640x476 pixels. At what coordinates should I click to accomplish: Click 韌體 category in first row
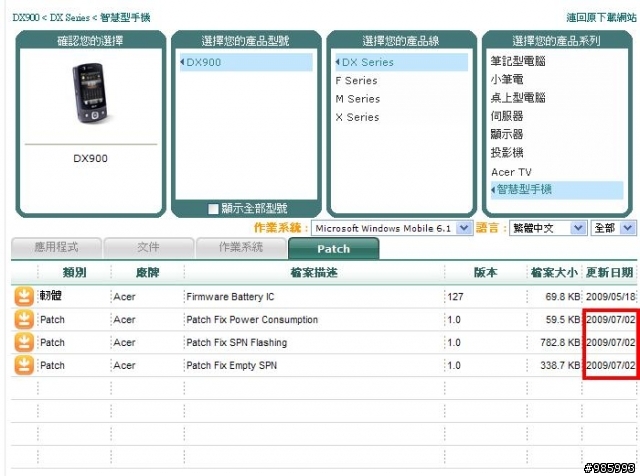click(x=51, y=295)
